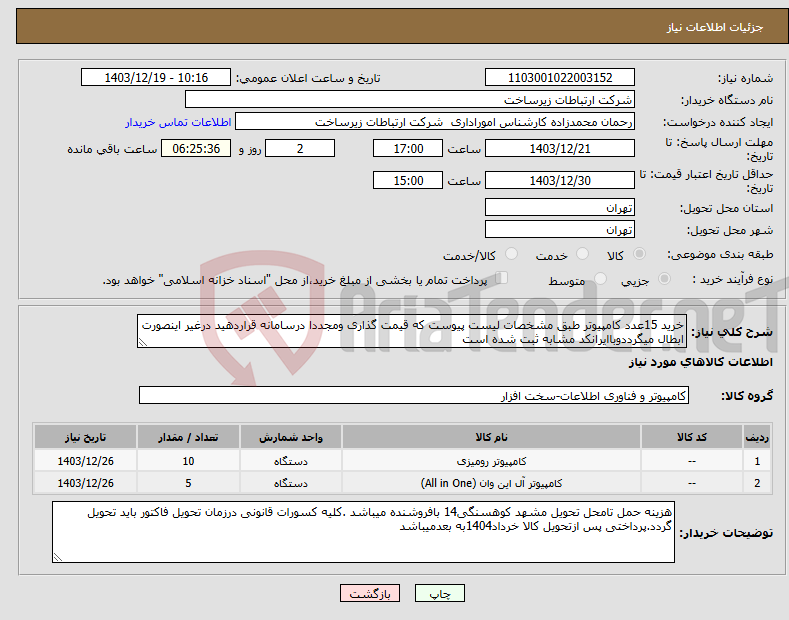Select the خدمت radio button
Screen dimensions: 789x620
tap(582, 254)
